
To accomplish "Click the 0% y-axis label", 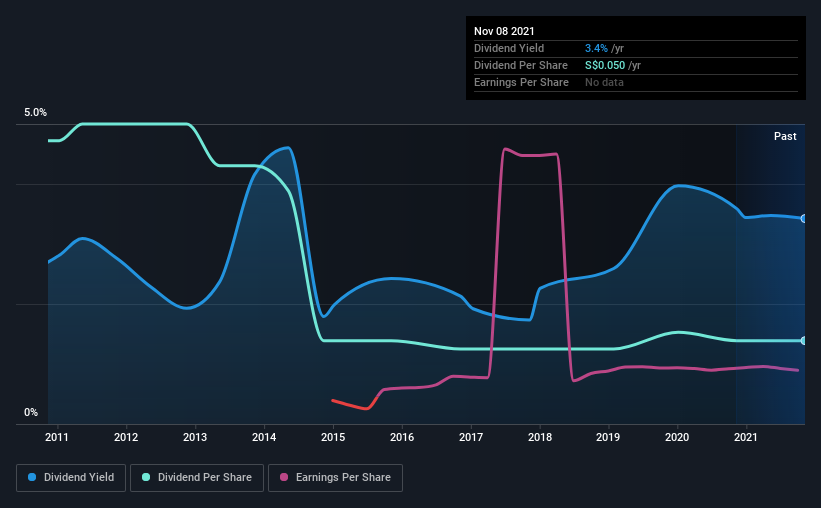I will click(31, 413).
